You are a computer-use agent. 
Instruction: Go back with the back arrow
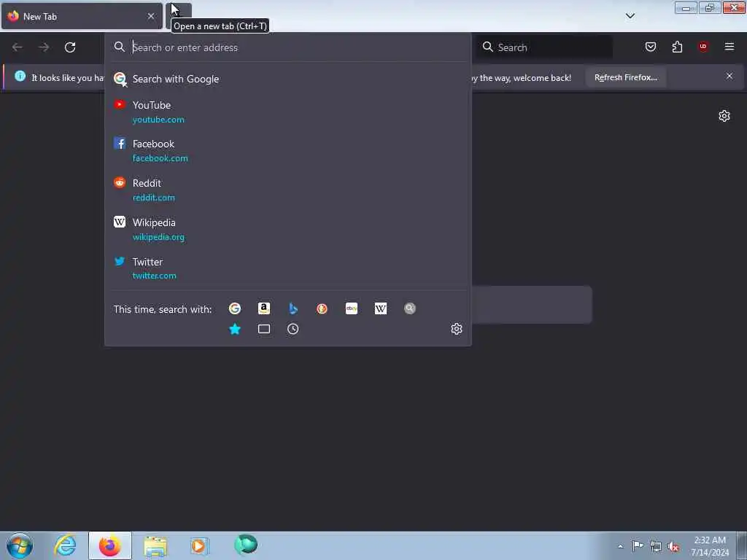point(18,47)
